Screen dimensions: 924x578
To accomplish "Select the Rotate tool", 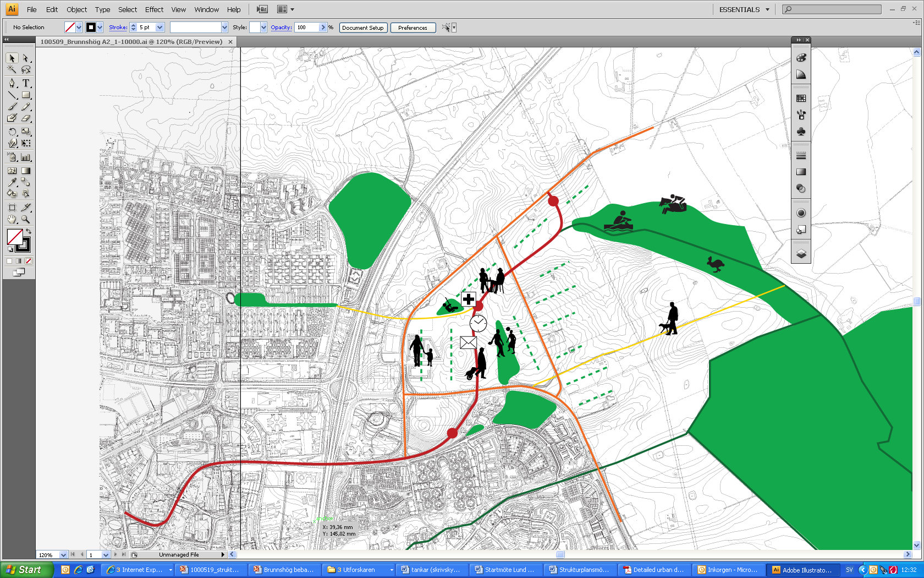I will (x=12, y=132).
